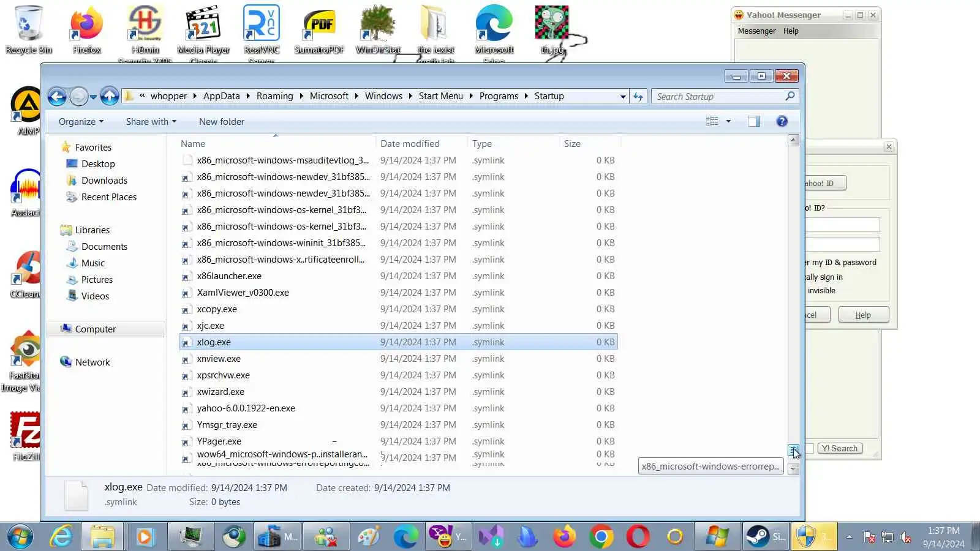Open the clock showing 1:37 PM
The image size is (980, 551).
click(943, 537)
